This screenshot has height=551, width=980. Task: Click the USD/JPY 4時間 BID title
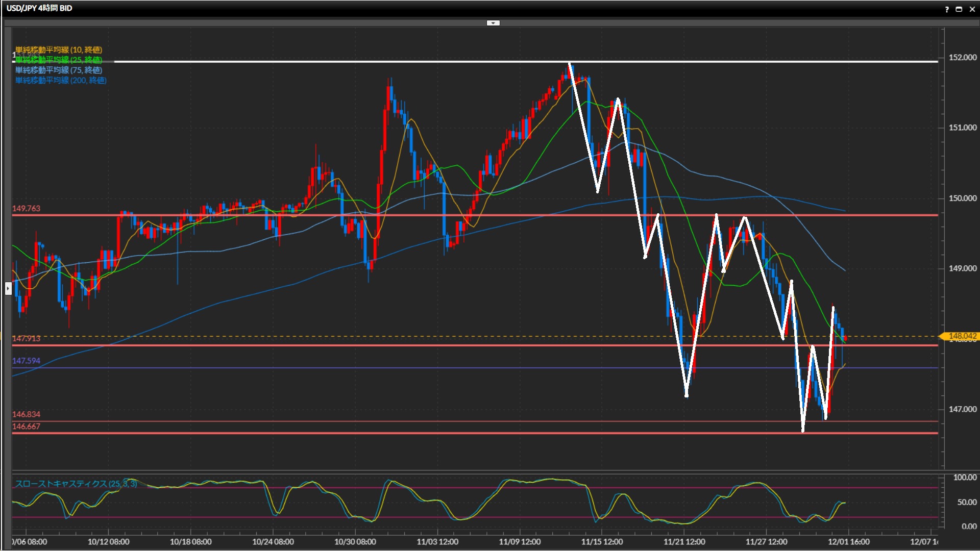pos(39,8)
